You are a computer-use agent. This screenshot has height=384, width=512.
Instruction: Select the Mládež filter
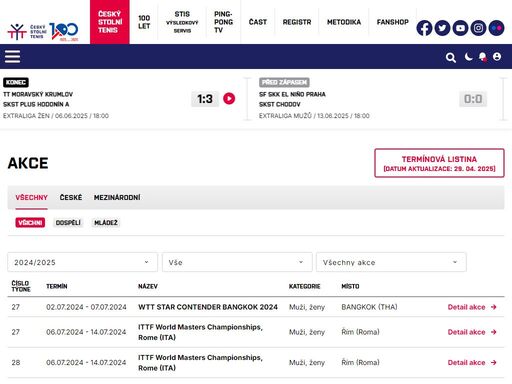106,223
